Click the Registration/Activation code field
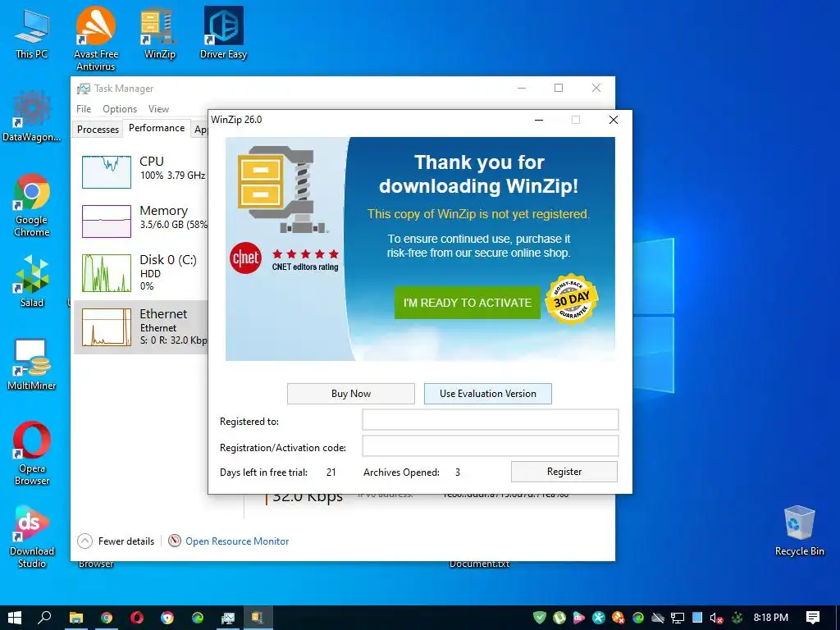The width and height of the screenshot is (840, 630). [x=491, y=445]
